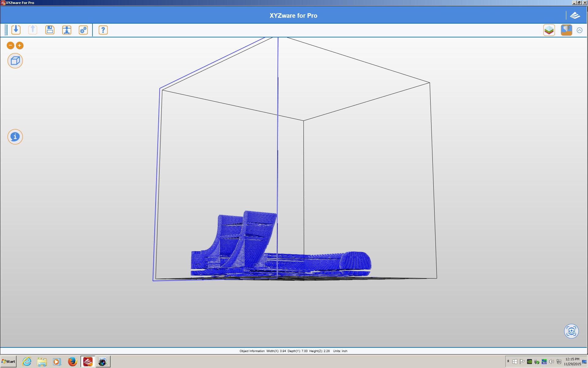Launch Internet Explorer from the taskbar

click(27, 362)
